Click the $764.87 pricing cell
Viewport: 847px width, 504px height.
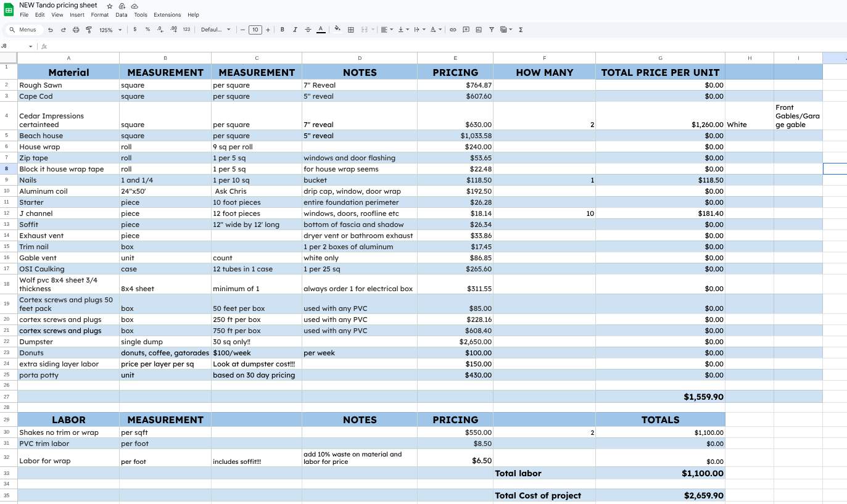(455, 85)
